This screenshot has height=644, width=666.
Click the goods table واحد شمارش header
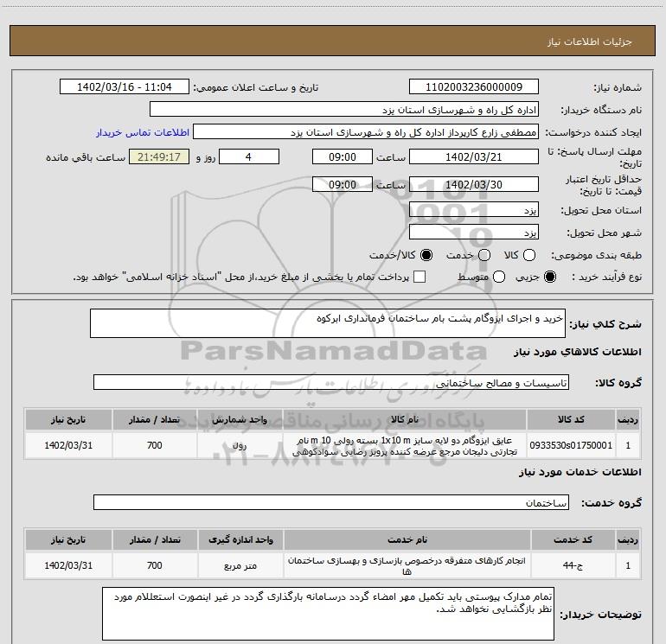[240, 420]
